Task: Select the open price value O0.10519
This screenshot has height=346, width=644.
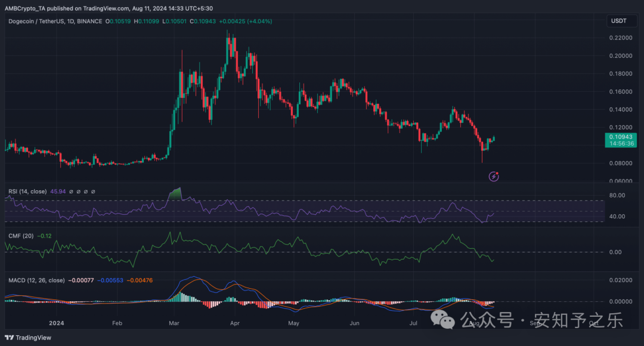Action: [x=118, y=21]
